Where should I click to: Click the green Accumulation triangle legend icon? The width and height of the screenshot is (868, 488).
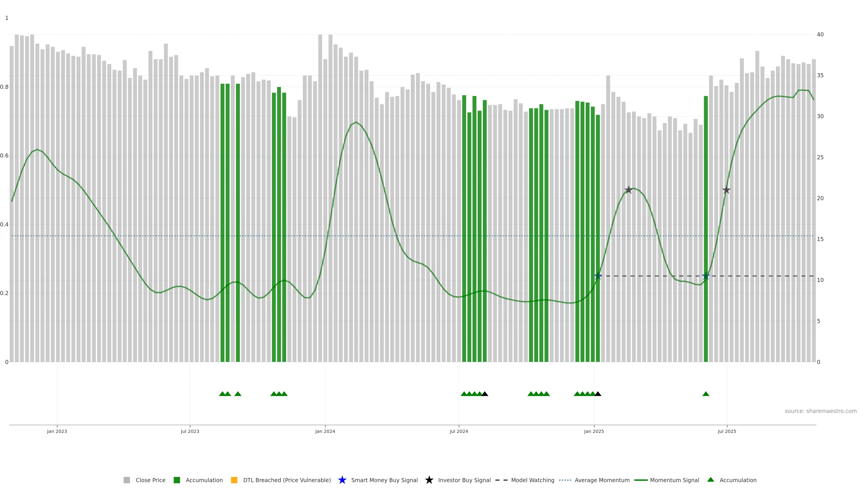711,480
